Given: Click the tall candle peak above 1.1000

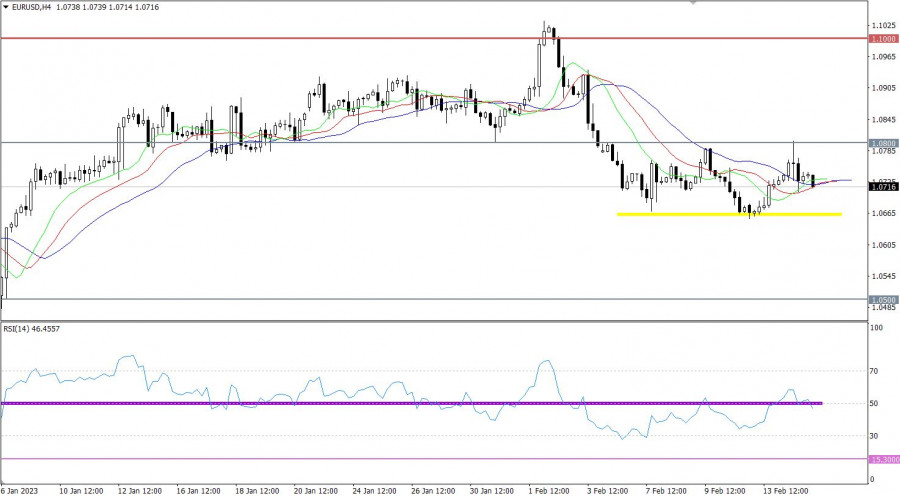Looking at the screenshot, I should tap(546, 24).
